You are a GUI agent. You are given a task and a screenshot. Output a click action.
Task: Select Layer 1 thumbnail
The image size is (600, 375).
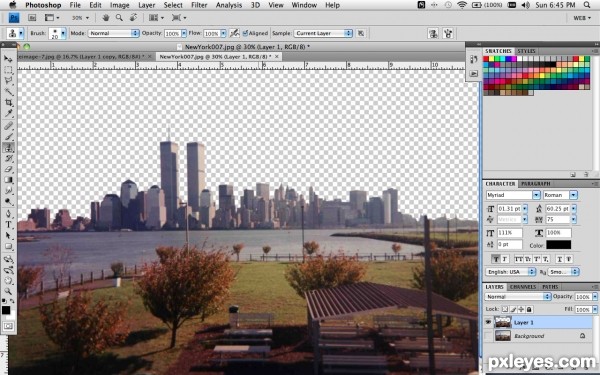[x=502, y=322]
